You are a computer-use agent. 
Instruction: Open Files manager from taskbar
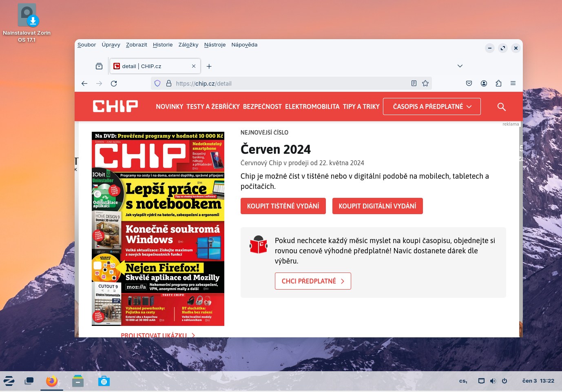pyautogui.click(x=78, y=381)
